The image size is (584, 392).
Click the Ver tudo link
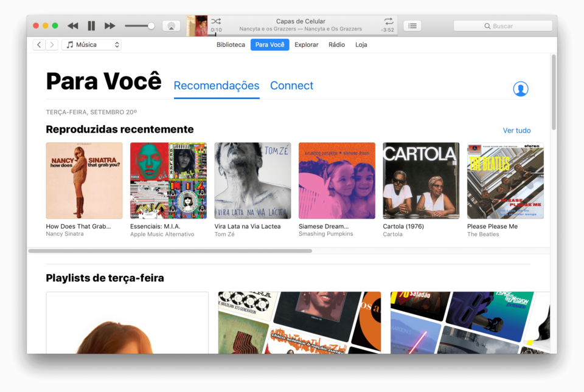click(x=517, y=130)
